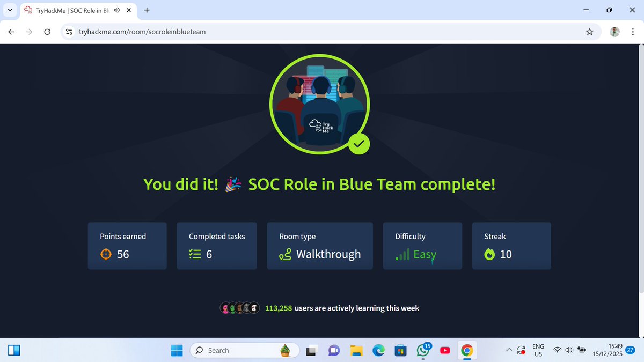
Task: Click the Completed tasks checklist icon
Action: point(195,254)
